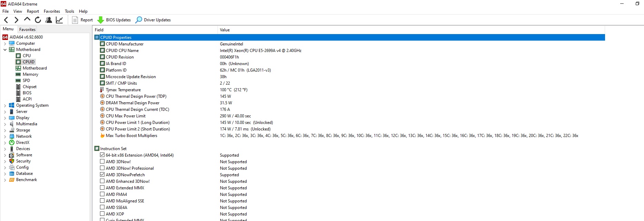
Task: Click the BIOS Updates button label
Action: [x=118, y=20]
